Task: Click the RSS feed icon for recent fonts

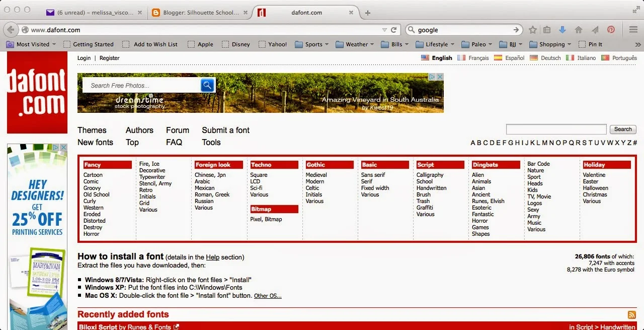Action: 632,315
